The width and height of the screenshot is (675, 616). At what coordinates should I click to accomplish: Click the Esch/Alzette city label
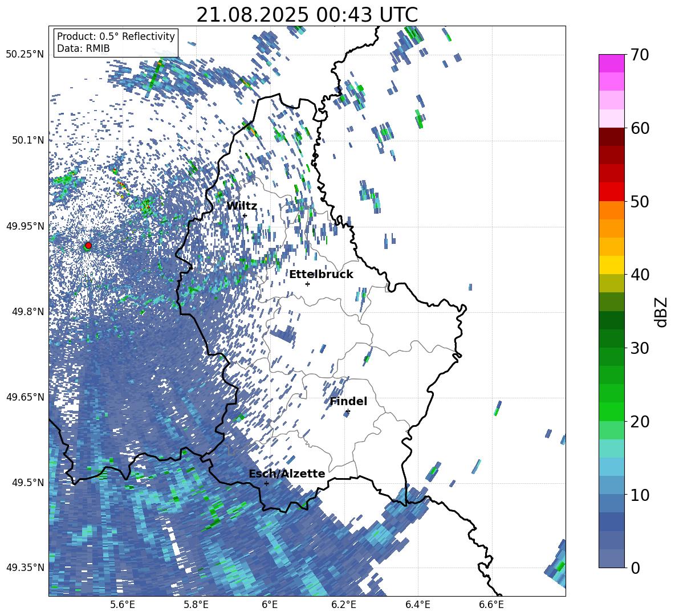(x=287, y=474)
